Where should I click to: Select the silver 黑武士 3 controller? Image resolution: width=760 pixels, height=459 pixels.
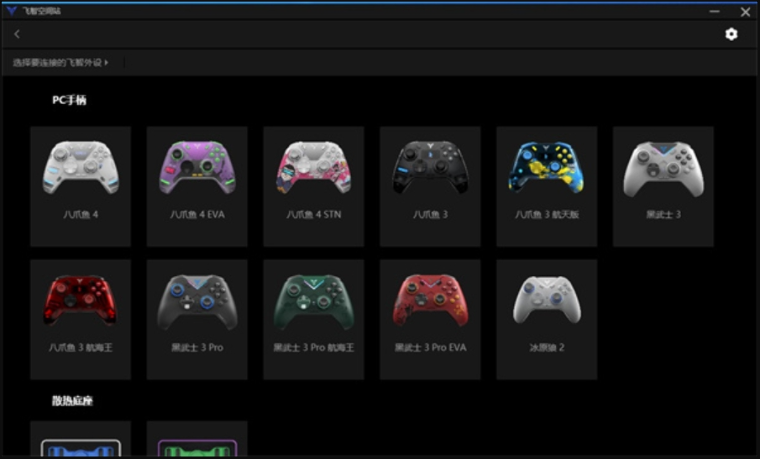(x=664, y=187)
